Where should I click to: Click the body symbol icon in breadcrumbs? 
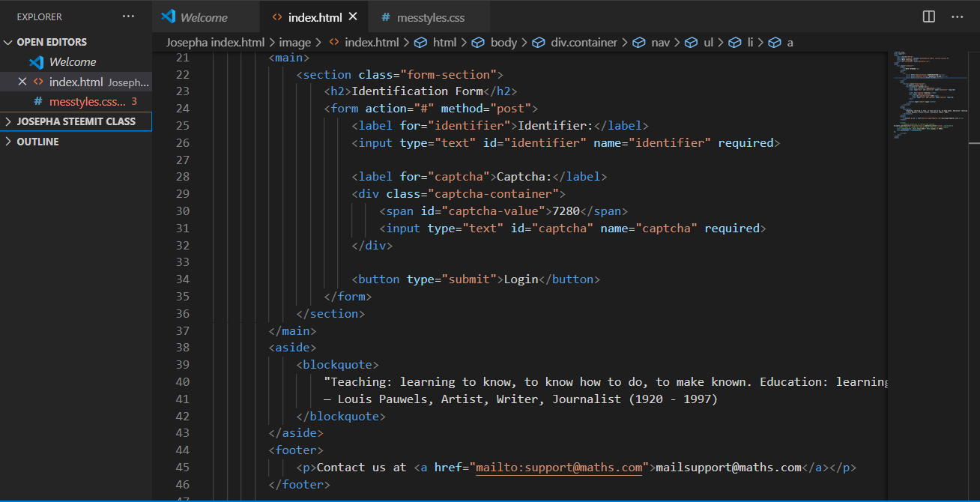pos(478,43)
